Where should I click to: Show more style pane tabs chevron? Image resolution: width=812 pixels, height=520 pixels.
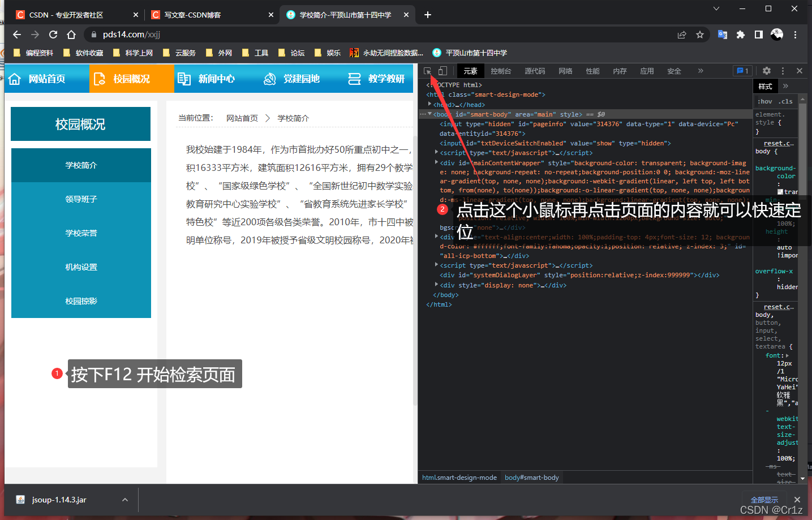click(x=785, y=86)
